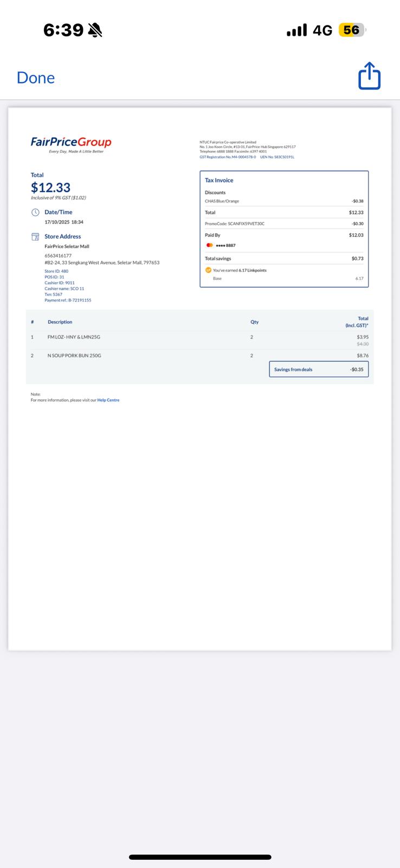Tap the Sengkang West Avenue address line
The width and height of the screenshot is (400, 868).
point(102,263)
